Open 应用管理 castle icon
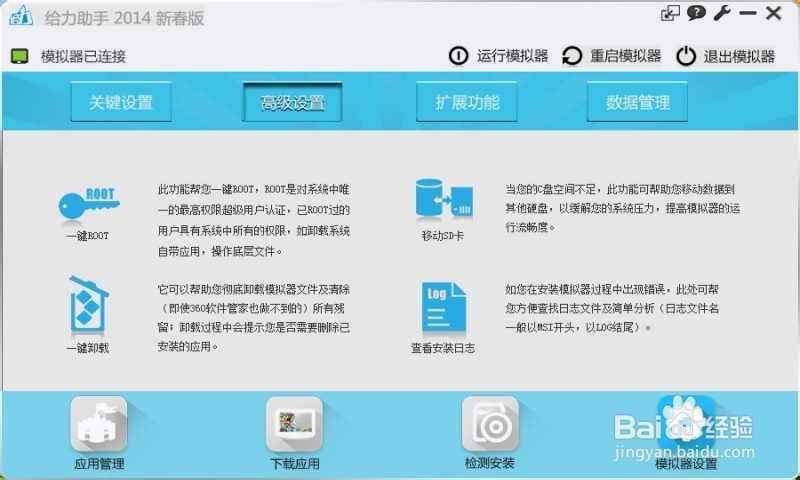This screenshot has width=800, height=480. (99, 423)
